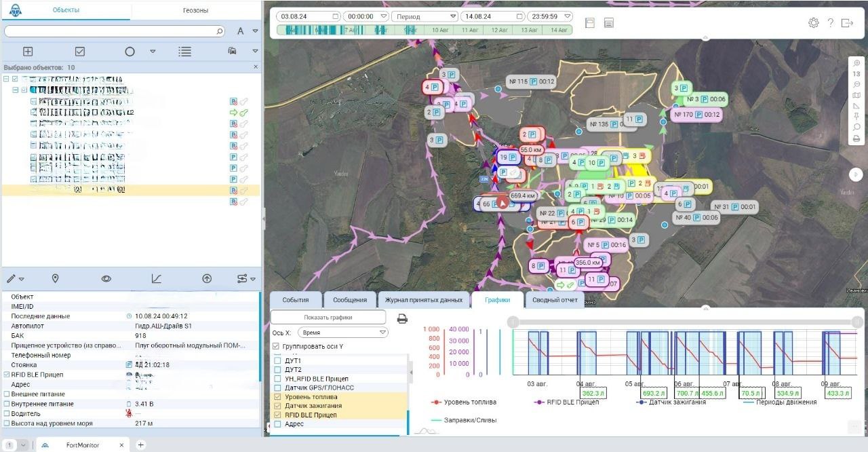Click the map print icon
The image size is (868, 452).
click(856, 138)
